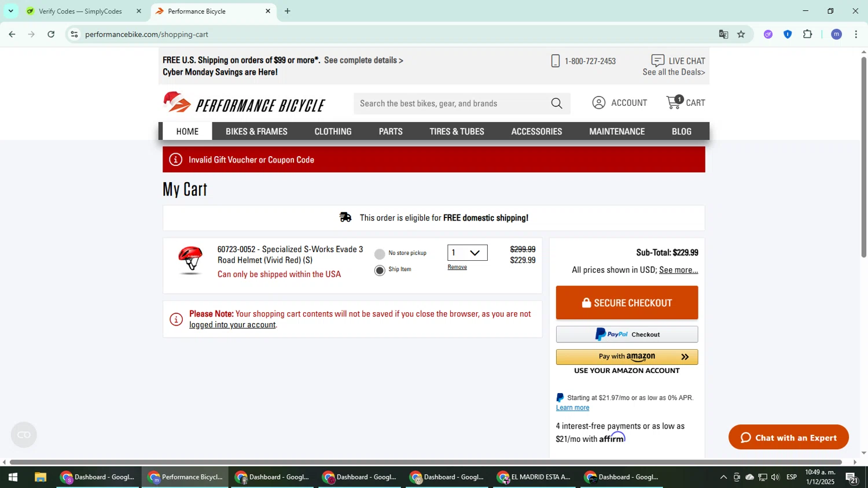The width and height of the screenshot is (868, 488).
Task: Click the Live Chat speech bubble icon
Action: coord(657,61)
